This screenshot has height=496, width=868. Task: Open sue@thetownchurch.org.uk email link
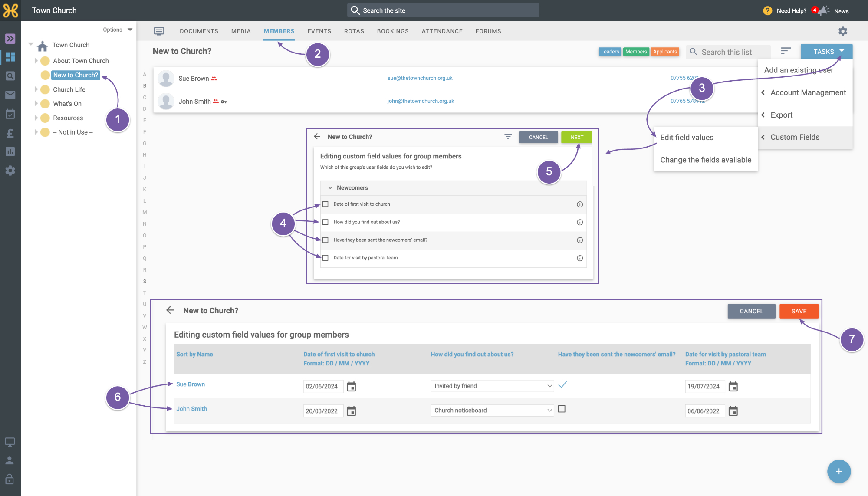click(x=420, y=78)
